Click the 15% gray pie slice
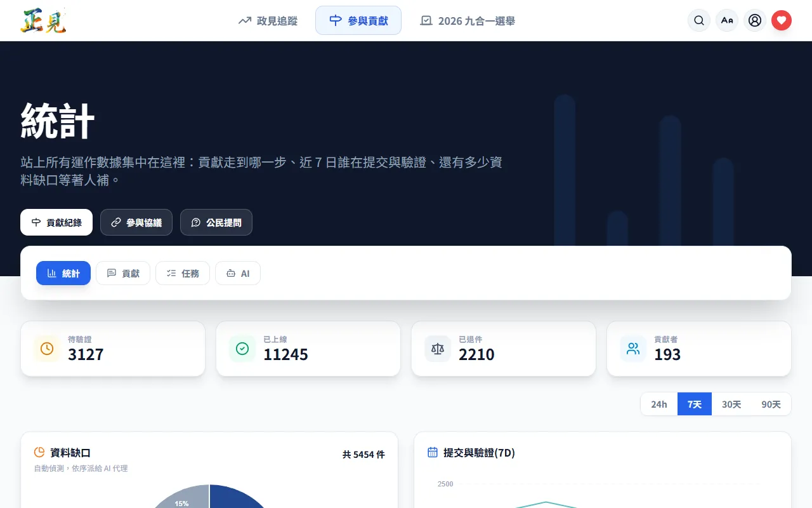812x508 pixels. tap(184, 498)
